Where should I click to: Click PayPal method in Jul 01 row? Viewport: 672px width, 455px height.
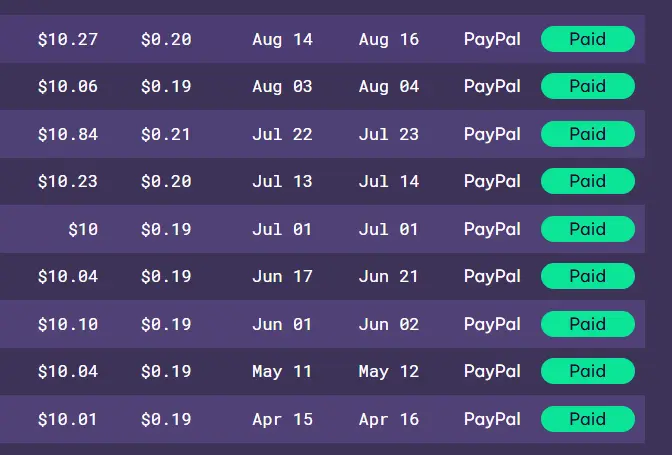pos(492,229)
